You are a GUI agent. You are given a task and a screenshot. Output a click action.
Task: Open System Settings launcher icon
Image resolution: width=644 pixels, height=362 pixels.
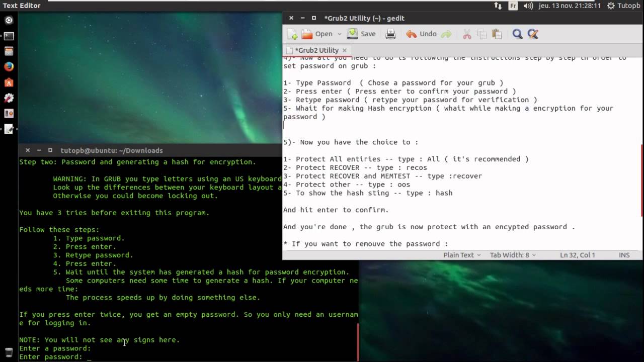click(9, 98)
